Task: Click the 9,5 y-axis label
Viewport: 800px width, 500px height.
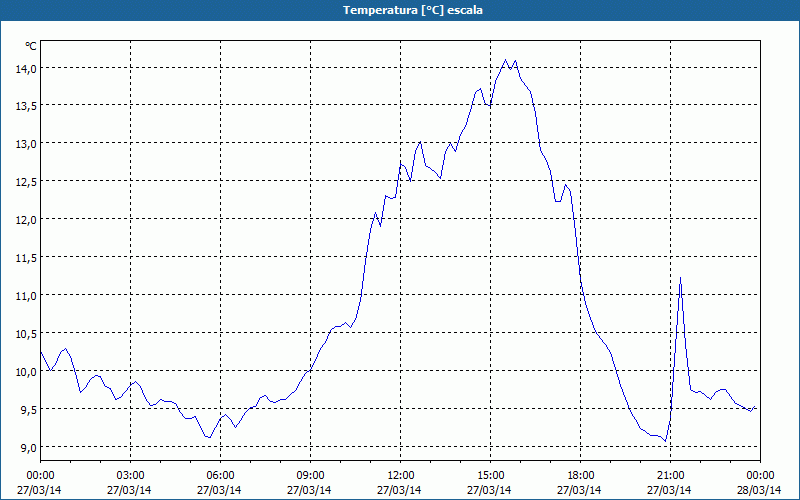Action: coord(29,410)
